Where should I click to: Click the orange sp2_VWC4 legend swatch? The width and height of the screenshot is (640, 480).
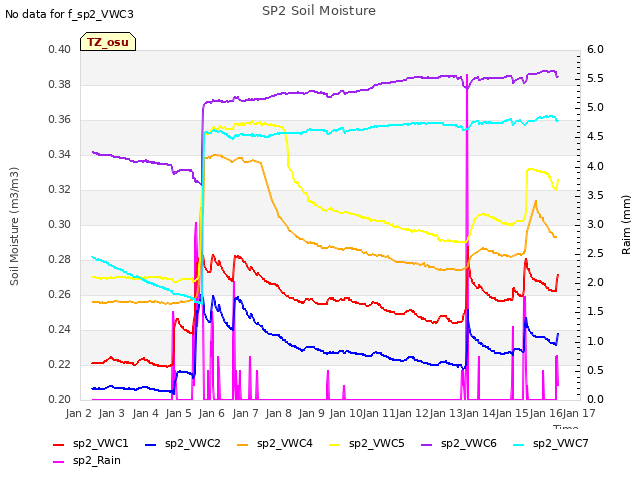coord(243,444)
